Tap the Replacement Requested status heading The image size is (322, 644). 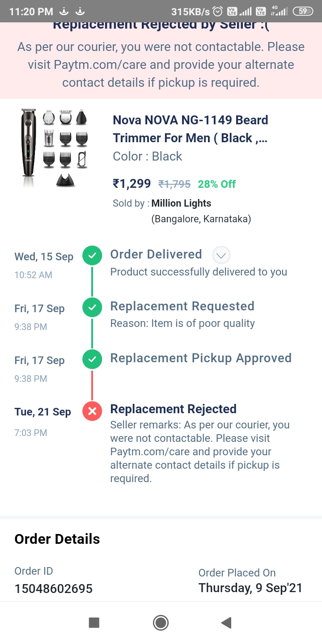click(x=182, y=306)
